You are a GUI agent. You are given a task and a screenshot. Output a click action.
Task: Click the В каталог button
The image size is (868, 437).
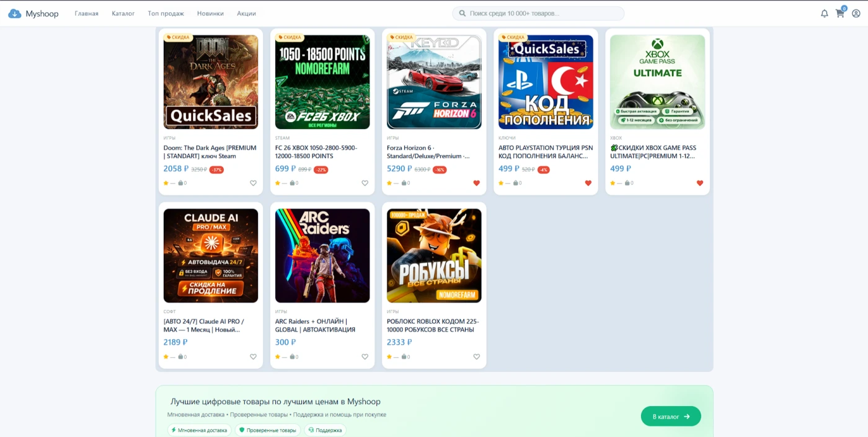[x=671, y=417]
